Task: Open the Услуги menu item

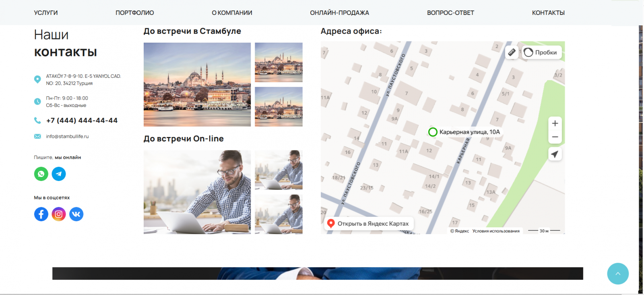Action: pos(46,13)
